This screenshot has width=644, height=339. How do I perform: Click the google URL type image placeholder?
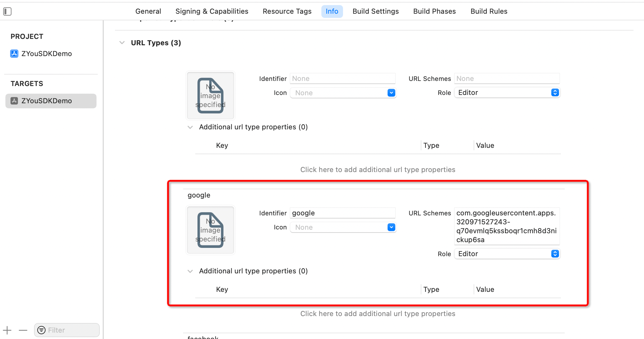(210, 230)
